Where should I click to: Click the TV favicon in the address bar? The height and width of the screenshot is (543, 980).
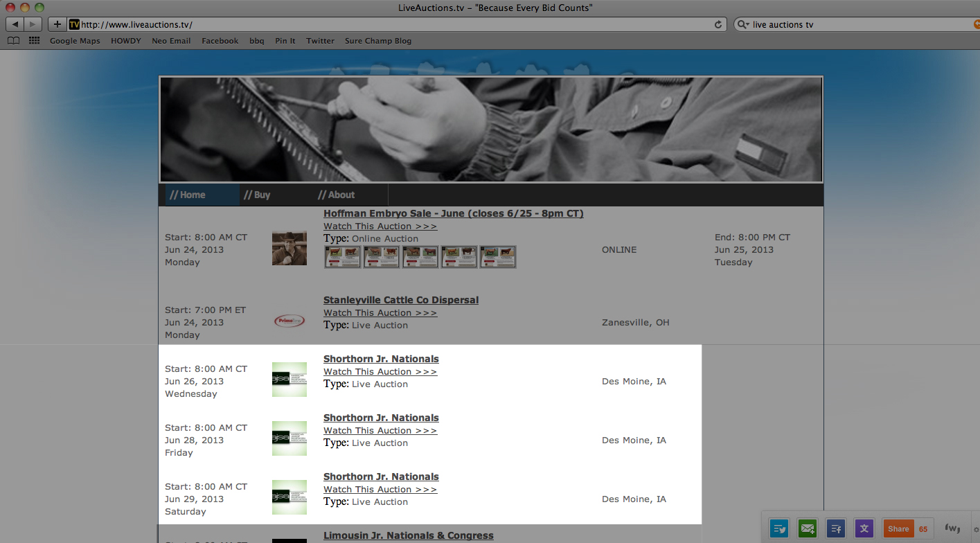pyautogui.click(x=74, y=24)
